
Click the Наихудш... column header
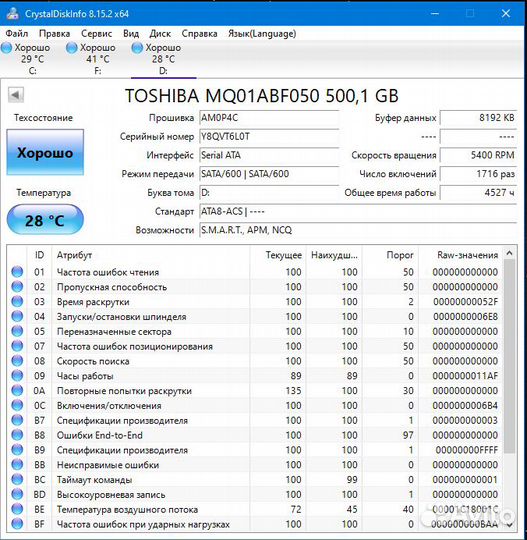(334, 255)
